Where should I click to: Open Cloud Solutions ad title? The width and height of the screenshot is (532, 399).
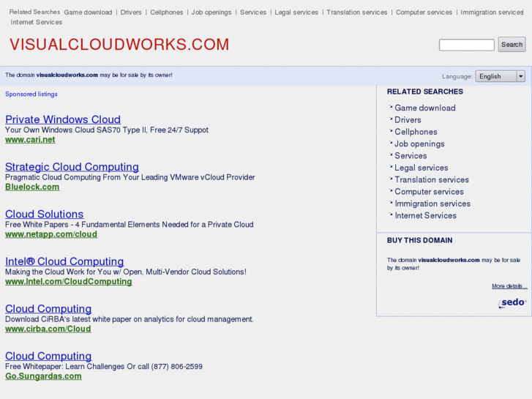(45, 214)
